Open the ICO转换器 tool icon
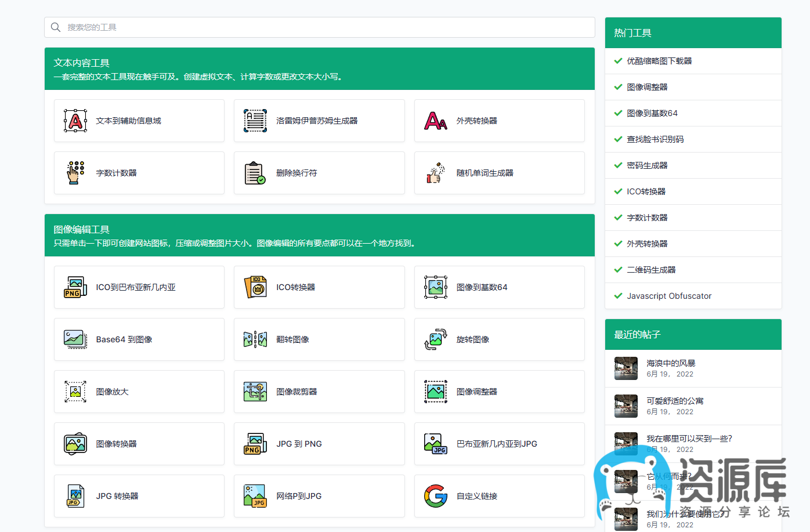The width and height of the screenshot is (810, 532). coord(255,287)
